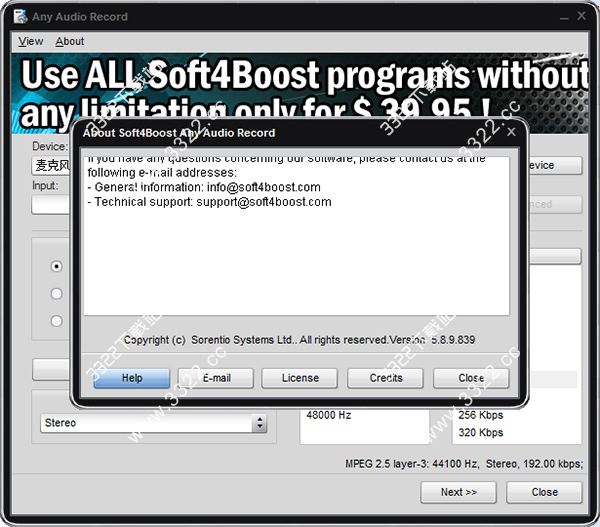Click the Any Audio Record app icon
Image resolution: width=600 pixels, height=527 pixels.
click(x=20, y=17)
